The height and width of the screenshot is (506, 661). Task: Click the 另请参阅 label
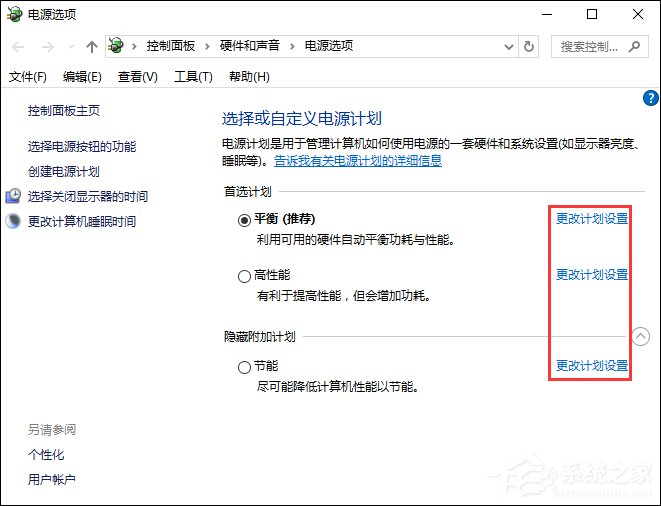click(52, 430)
